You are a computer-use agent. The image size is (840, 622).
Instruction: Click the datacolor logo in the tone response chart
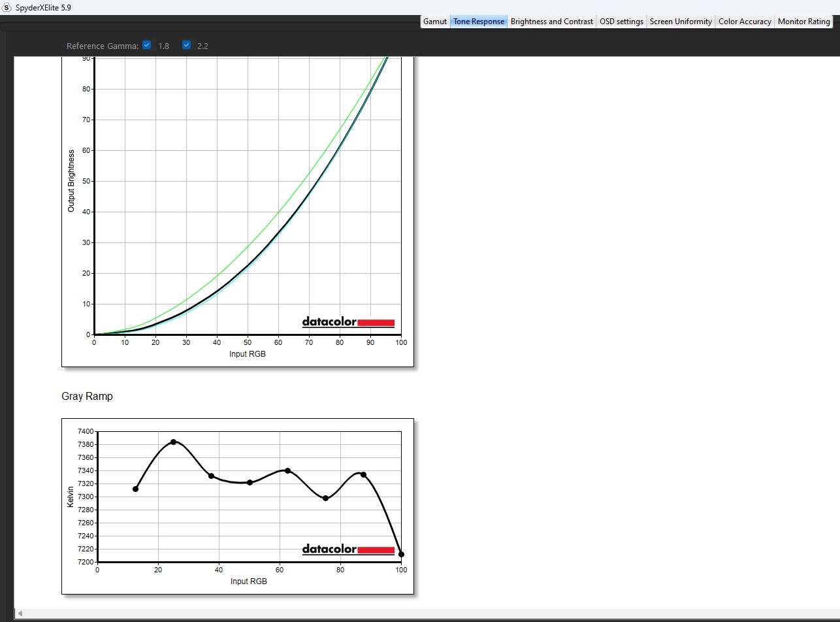click(x=348, y=322)
